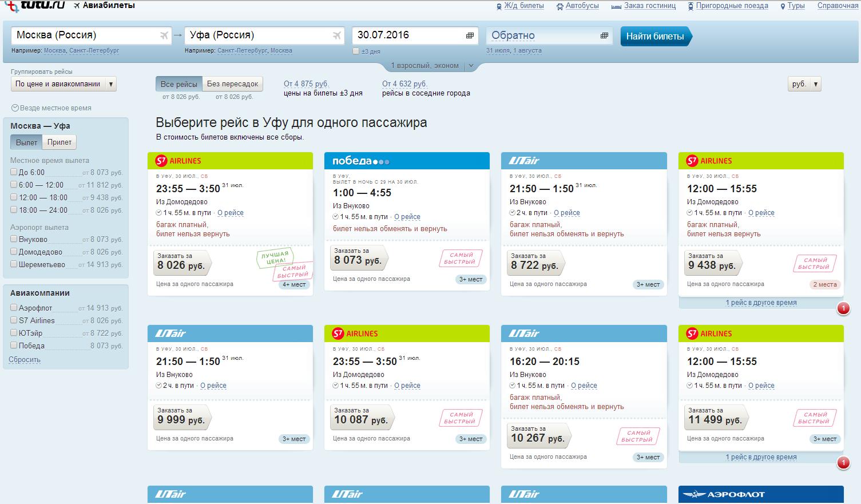Viewport: 861px width, 504px height.
Task: Switch to the Вылет tab
Action: (26, 142)
